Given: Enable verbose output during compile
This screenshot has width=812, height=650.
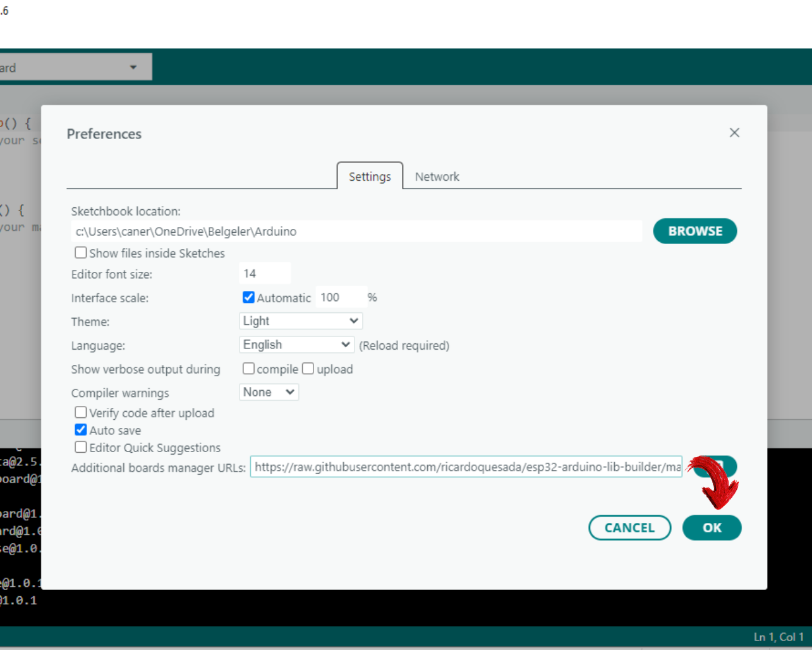Looking at the screenshot, I should pyautogui.click(x=249, y=369).
